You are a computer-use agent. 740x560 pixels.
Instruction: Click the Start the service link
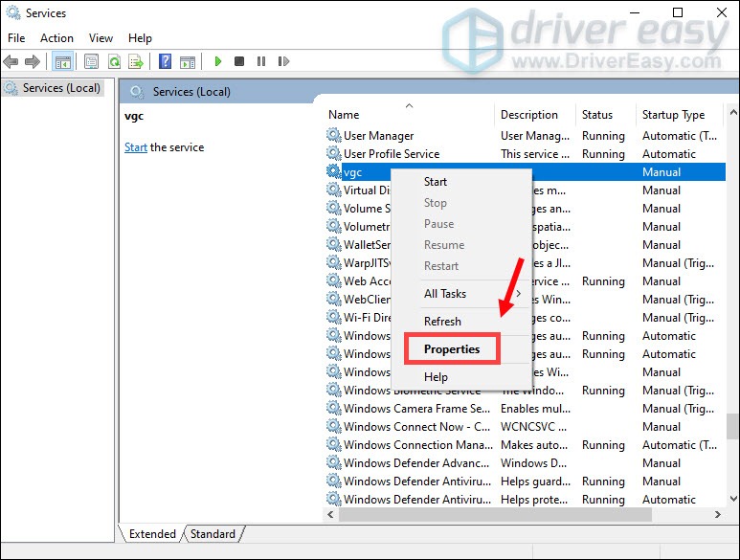[x=136, y=147]
